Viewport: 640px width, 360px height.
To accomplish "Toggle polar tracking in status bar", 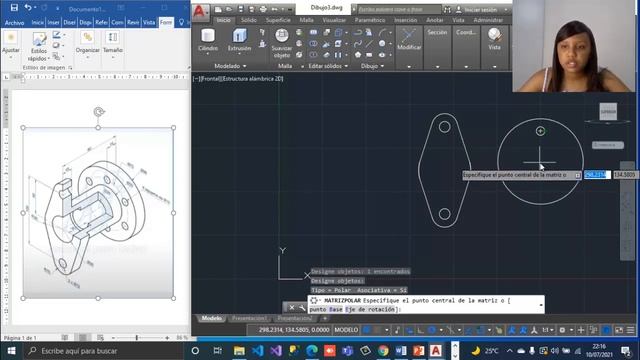I will coord(432,330).
